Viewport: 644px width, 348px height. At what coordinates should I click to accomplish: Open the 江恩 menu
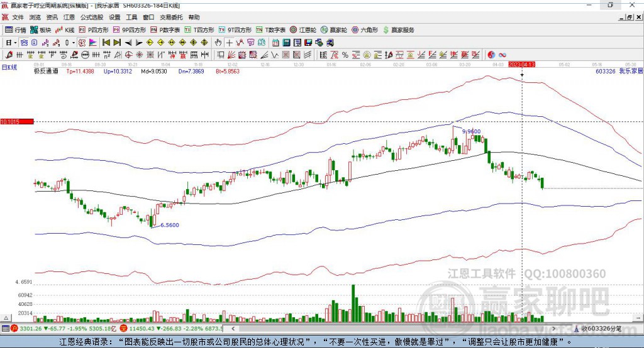(69, 17)
